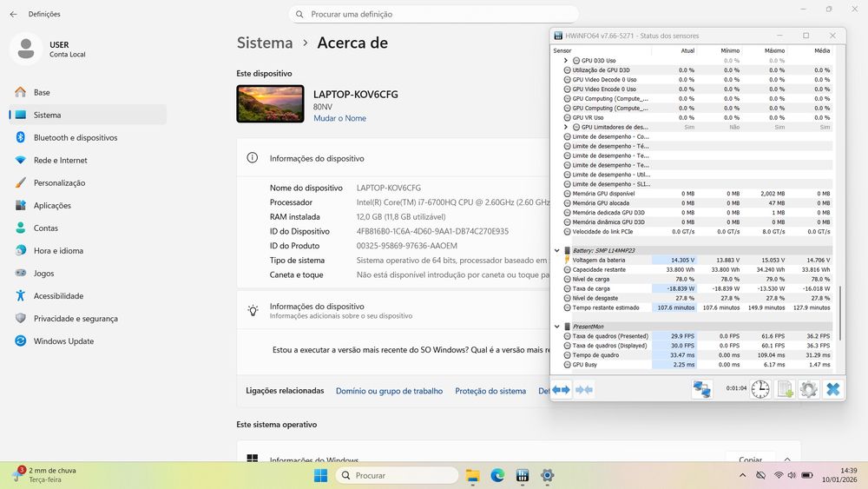Image resolution: width=868 pixels, height=489 pixels.
Task: Open Base page in Settings sidebar
Action: point(88,92)
